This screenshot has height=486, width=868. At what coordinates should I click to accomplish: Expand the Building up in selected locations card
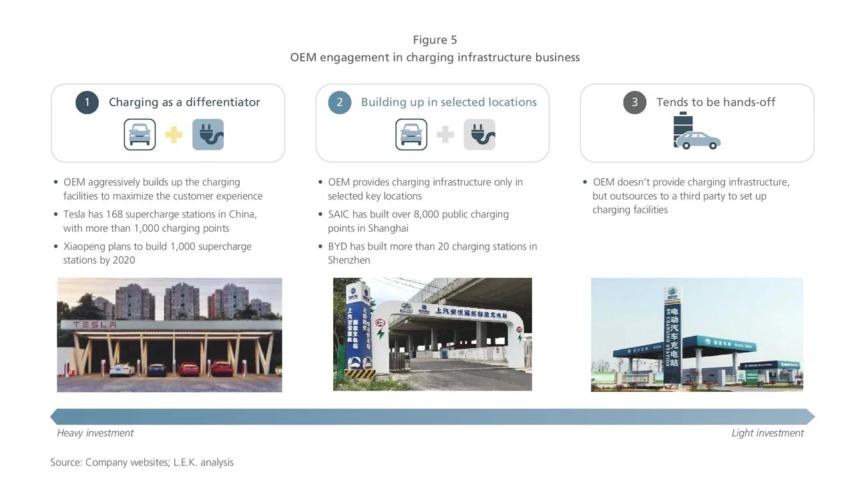tap(433, 123)
